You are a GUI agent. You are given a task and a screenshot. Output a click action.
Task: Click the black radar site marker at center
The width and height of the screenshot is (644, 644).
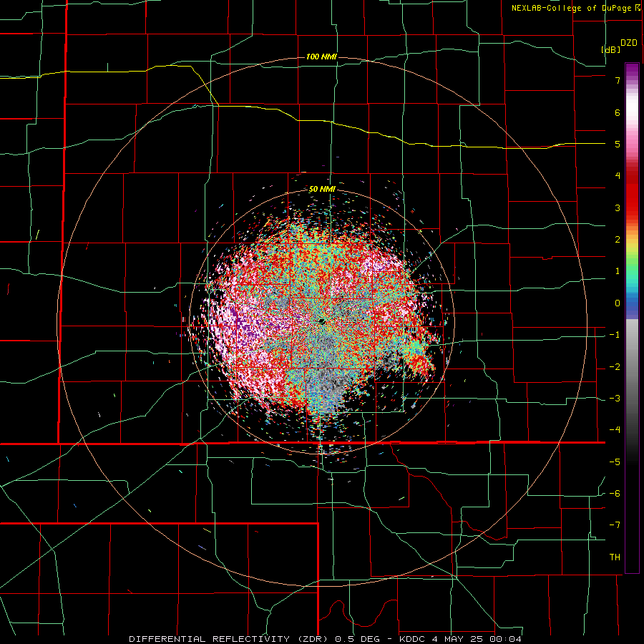pos(322,321)
